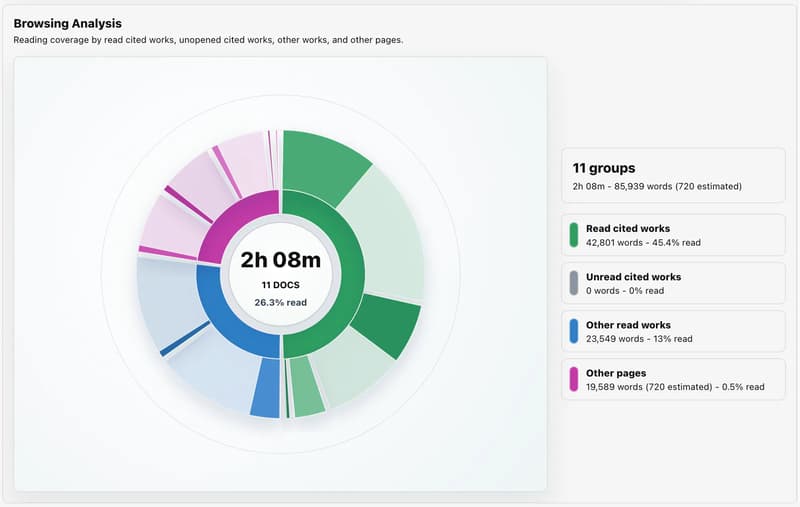This screenshot has width=800, height=507.
Task: Click the 11 groups summary card
Action: point(673,175)
